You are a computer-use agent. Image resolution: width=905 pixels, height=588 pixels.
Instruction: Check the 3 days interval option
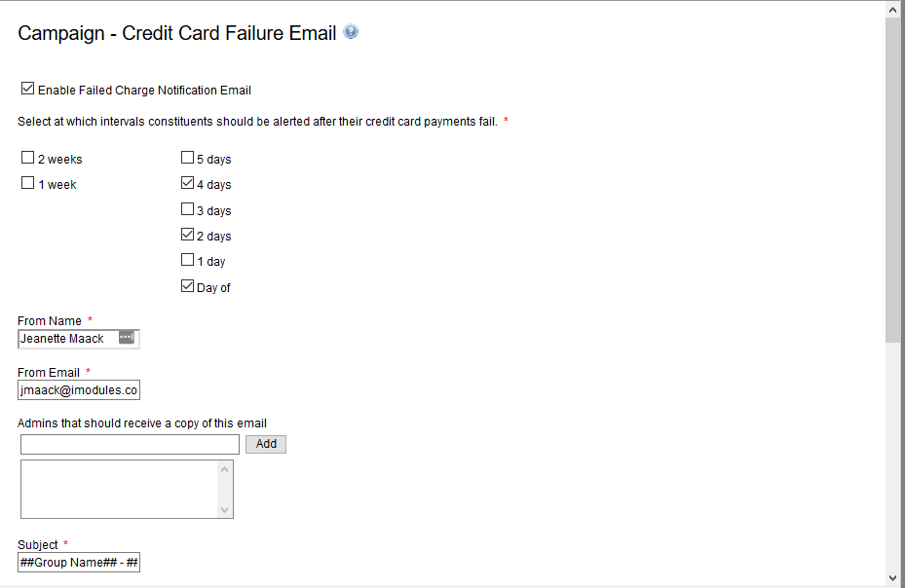[186, 208]
